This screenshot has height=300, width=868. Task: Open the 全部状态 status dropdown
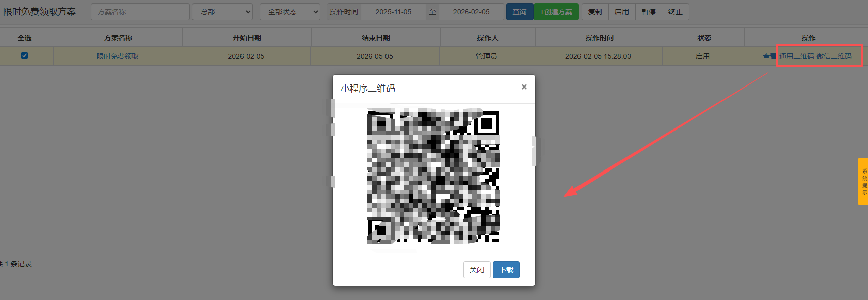click(290, 12)
